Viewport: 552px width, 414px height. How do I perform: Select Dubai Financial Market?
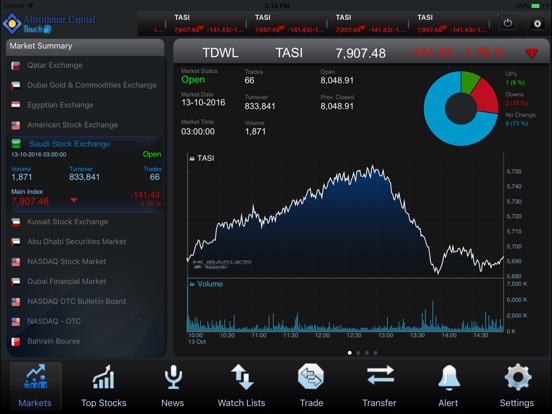coord(84,281)
